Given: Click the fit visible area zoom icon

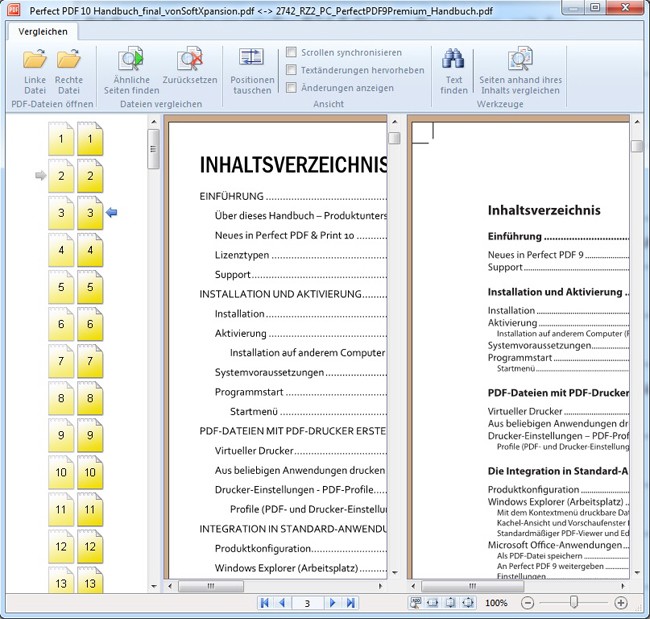Looking at the screenshot, I should pos(468,602).
